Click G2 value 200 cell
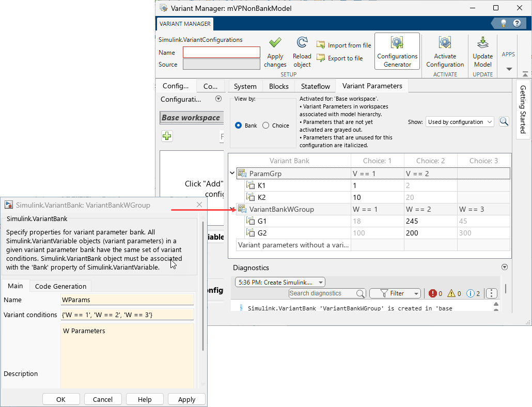 tap(430, 233)
